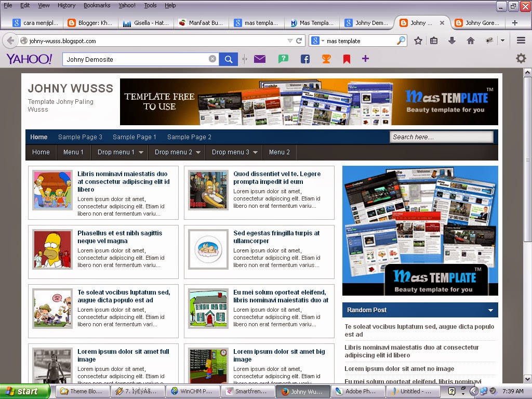This screenshot has width=532, height=399.
Task: Switch to the Theme Blo... taskbar window
Action: coord(82,391)
